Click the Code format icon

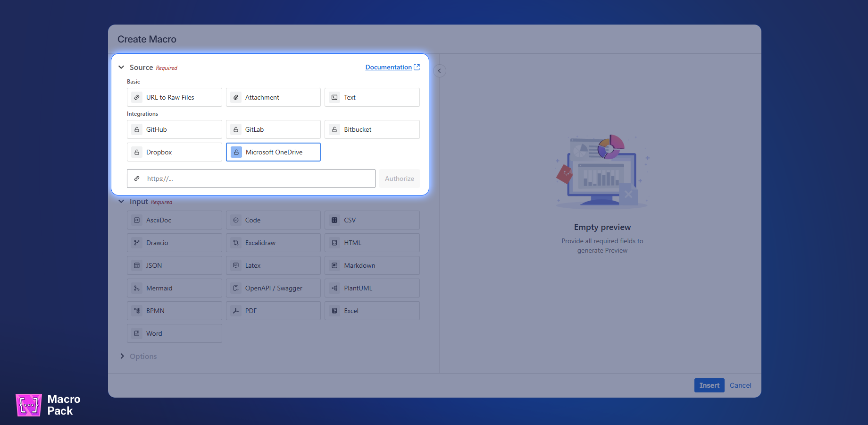236,220
